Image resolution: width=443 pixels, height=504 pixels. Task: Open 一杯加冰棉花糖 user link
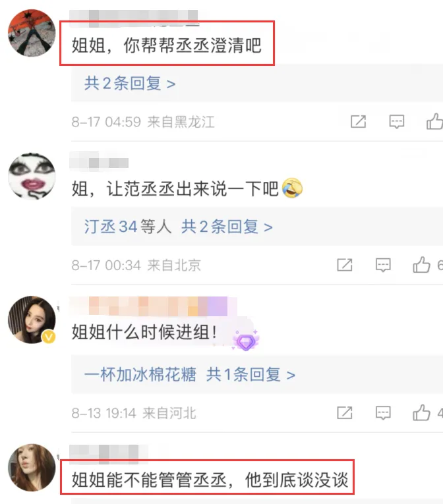click(140, 374)
